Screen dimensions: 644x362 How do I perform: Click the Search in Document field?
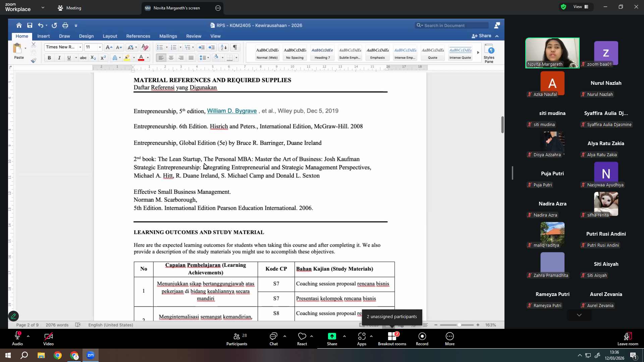coord(451,25)
